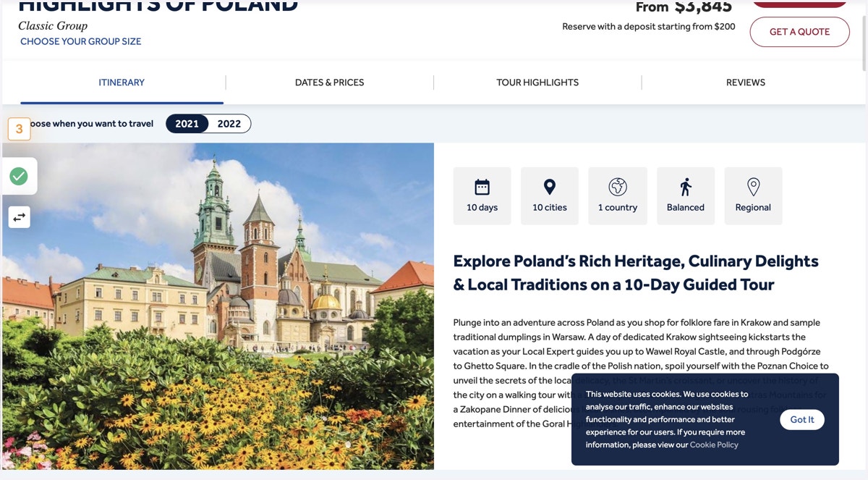Dismiss cookie notice with Got It
Image resolution: width=868 pixels, height=480 pixels.
[802, 419]
